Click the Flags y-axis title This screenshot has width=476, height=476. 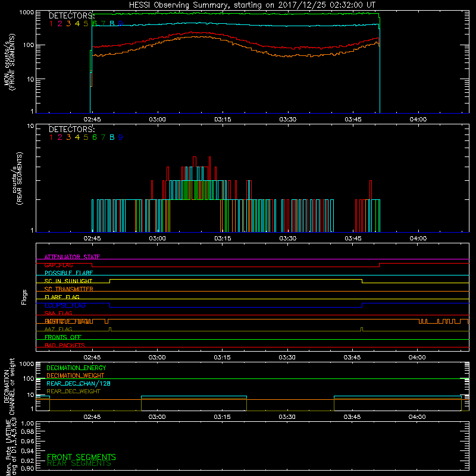click(x=24, y=297)
